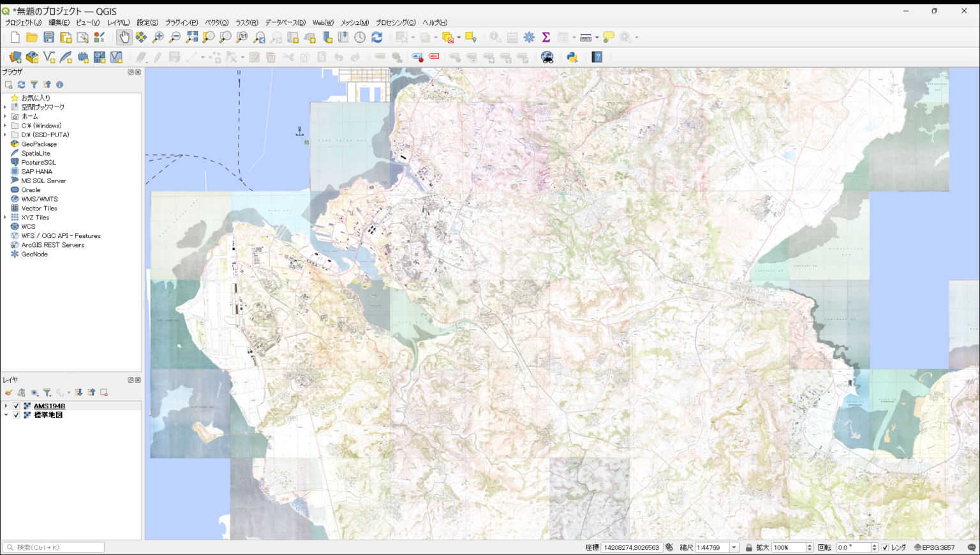
Task: Toggle visibility of AMS1948 layer
Action: coord(15,406)
